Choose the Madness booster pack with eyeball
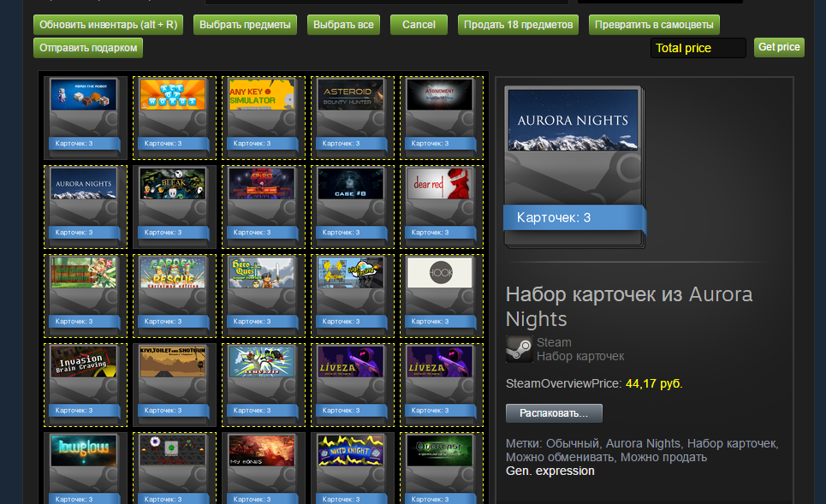Screen dimensions: 826x504 tap(175, 469)
